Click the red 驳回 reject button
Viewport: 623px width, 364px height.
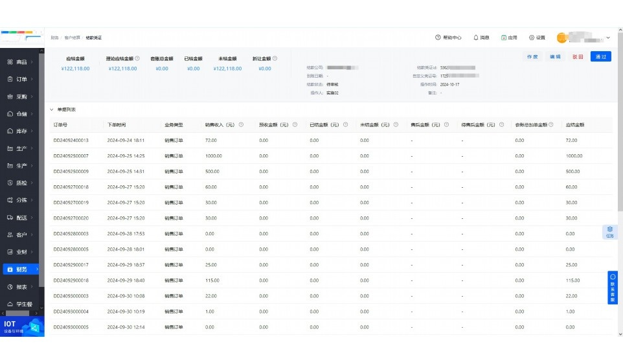click(578, 57)
